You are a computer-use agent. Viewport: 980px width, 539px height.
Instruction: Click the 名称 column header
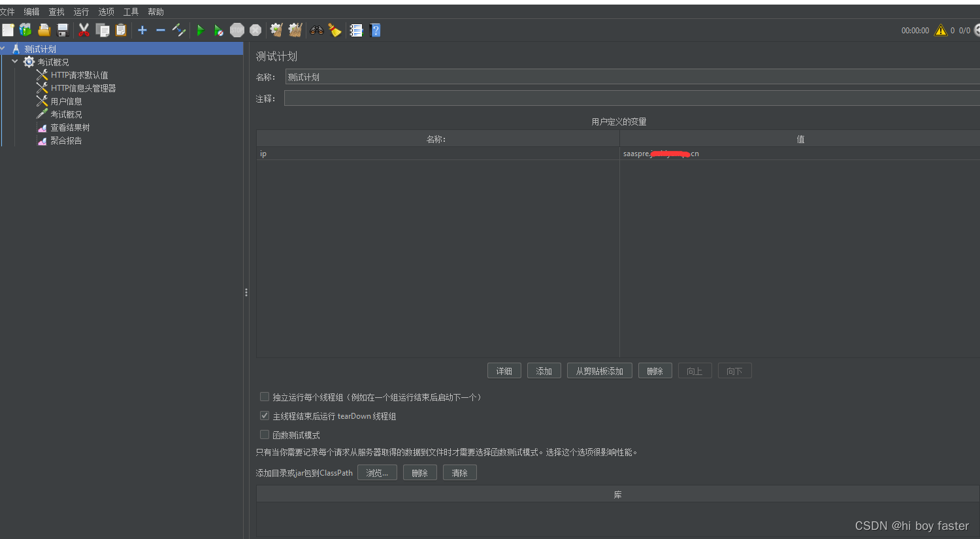[x=438, y=139]
